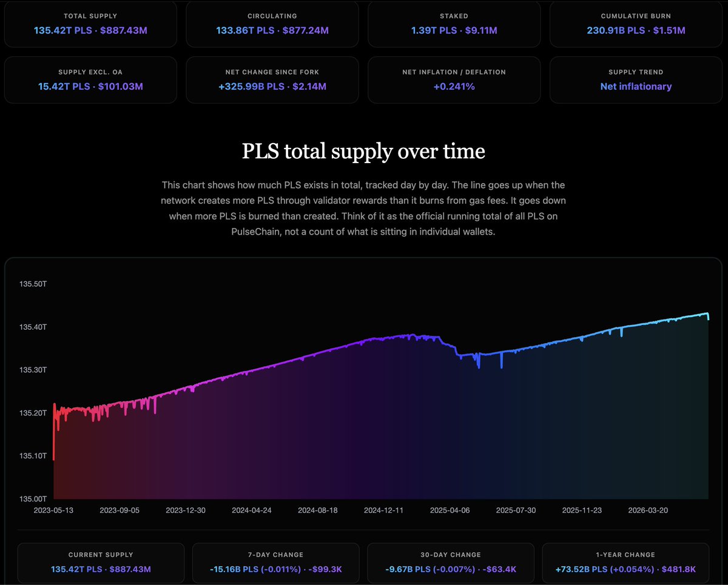The image size is (728, 585).
Task: Click the chart description paragraph
Action: point(363,208)
